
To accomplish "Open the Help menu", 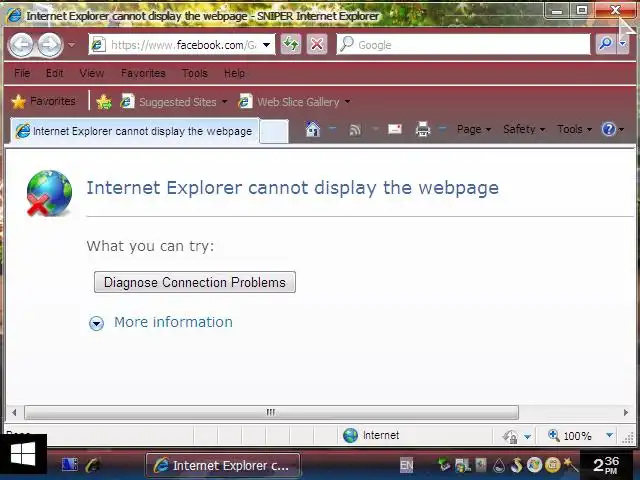I will tap(234, 73).
